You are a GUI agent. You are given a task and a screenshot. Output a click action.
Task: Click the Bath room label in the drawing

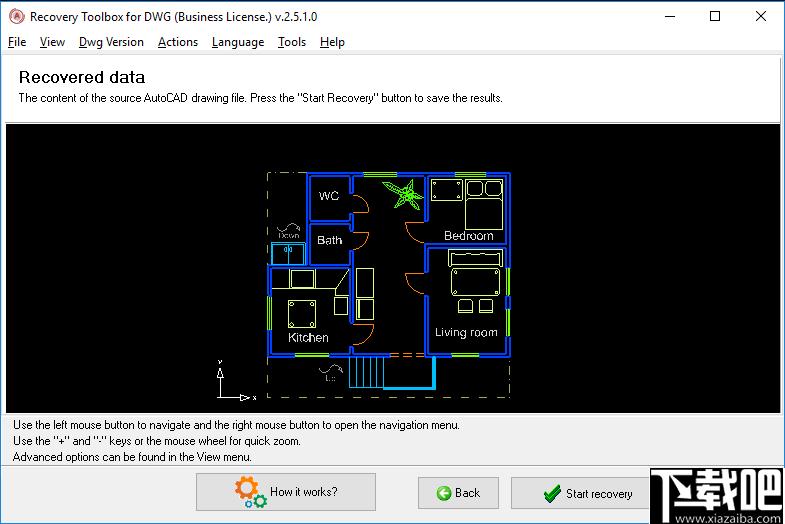(x=329, y=240)
